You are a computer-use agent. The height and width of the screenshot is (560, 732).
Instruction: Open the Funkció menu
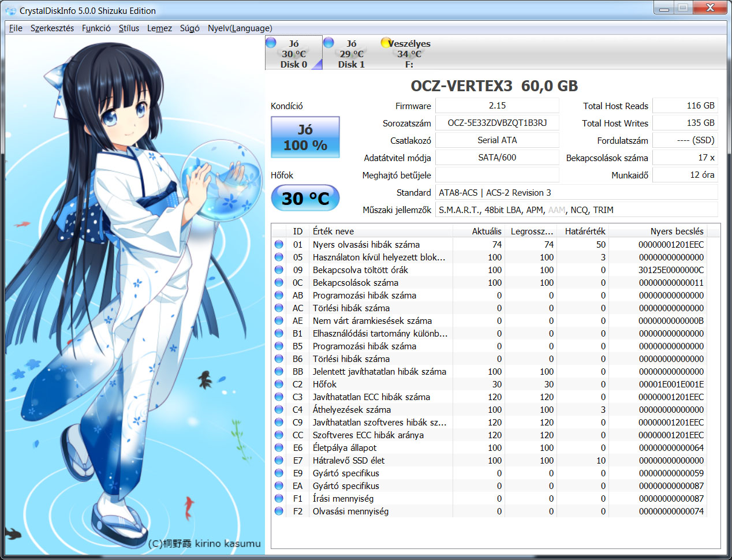pyautogui.click(x=96, y=28)
